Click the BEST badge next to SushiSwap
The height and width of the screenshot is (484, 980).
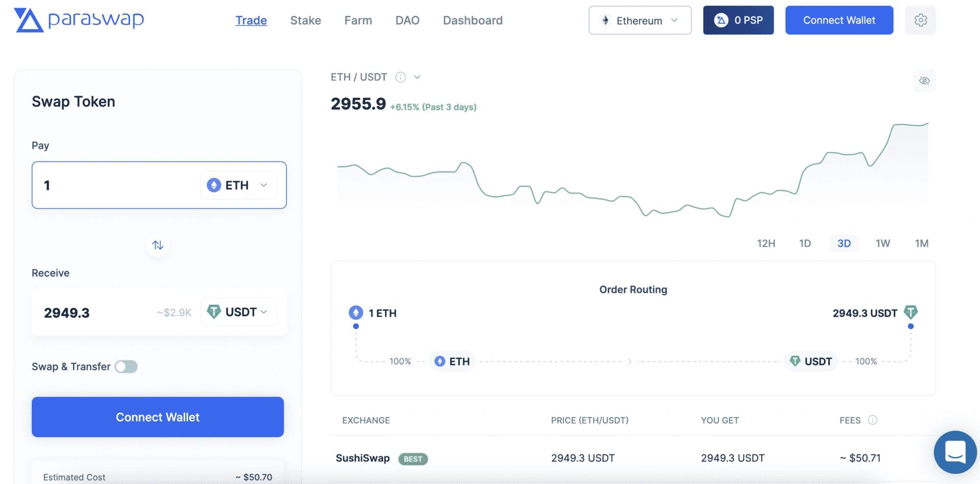[x=413, y=459]
